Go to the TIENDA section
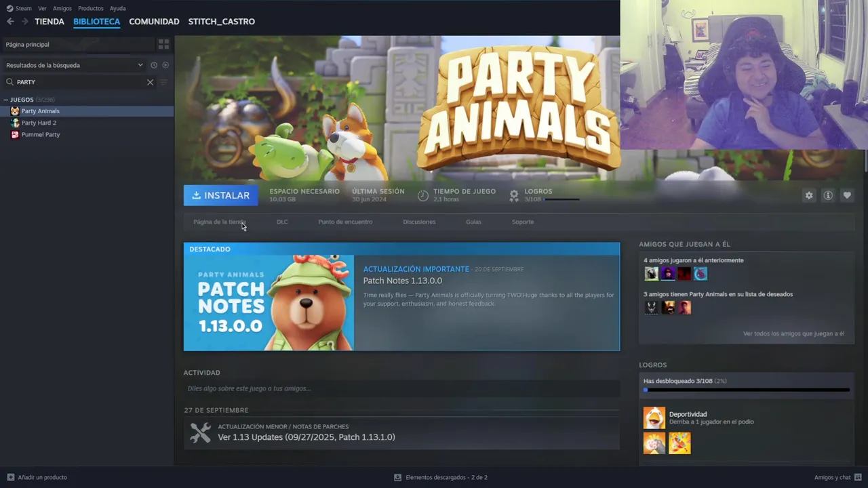Viewport: 868px width, 488px height. [x=50, y=22]
